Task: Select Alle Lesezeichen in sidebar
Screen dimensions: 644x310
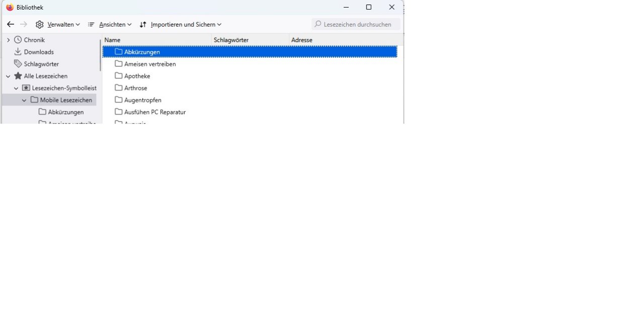Action: (x=46, y=76)
